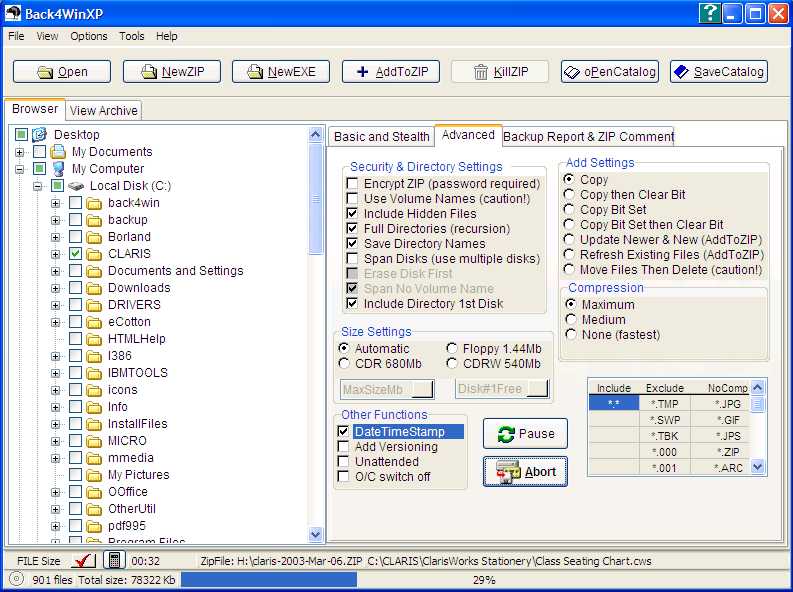Select the *.JPG NoComp cell
The width and height of the screenshot is (793, 592).
pos(720,404)
